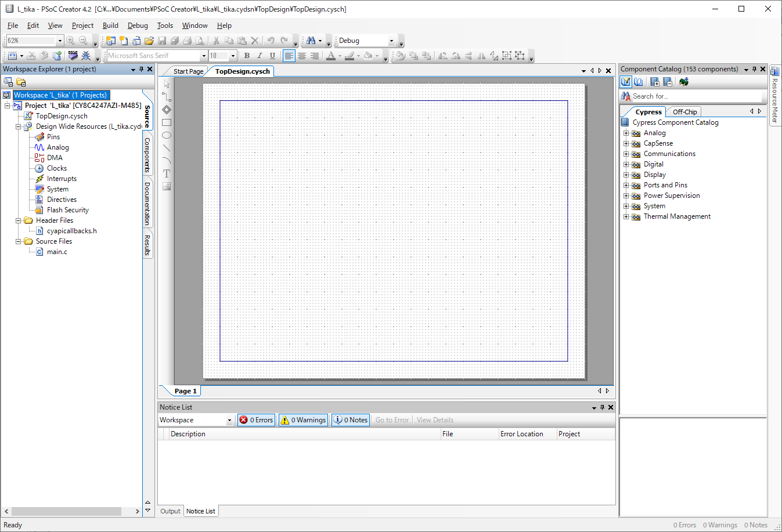Click the Zoom Out magnifier icon
Screen dimensions: 782x532
click(83, 41)
